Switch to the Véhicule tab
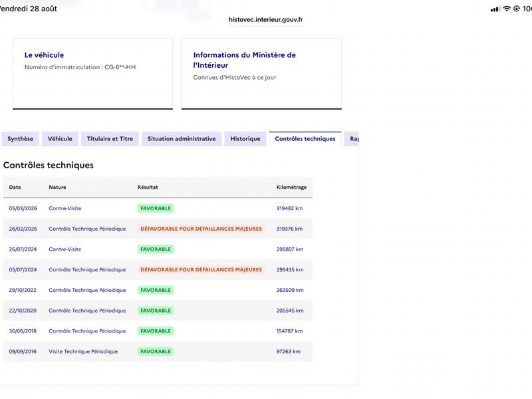The width and height of the screenshot is (532, 399). [60, 139]
